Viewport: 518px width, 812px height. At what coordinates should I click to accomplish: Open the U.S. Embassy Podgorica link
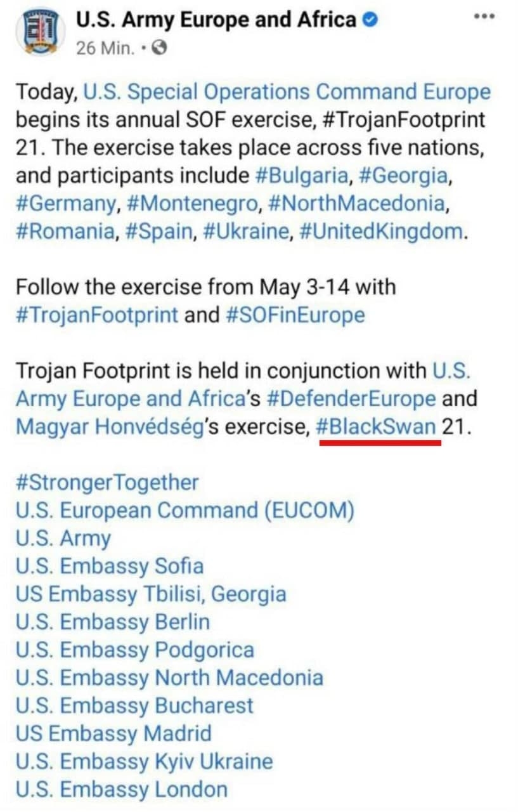pos(135,650)
